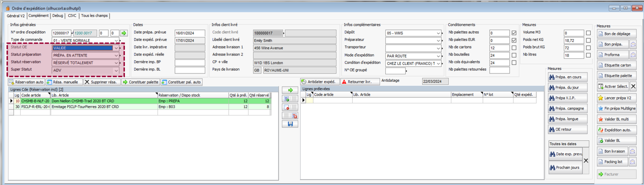The width and height of the screenshot is (644, 185).
Task: Open the Mode d'expédition dropdown
Action: pos(438,56)
